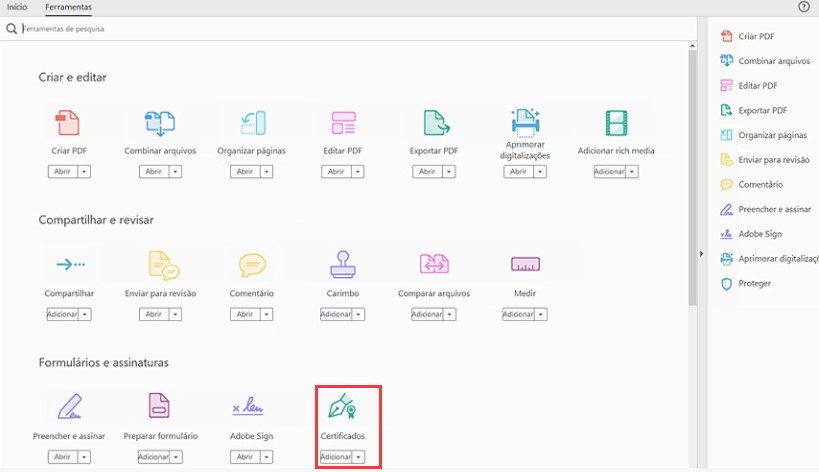Switch to the Início tab
The height and width of the screenshot is (472, 819).
pyautogui.click(x=17, y=7)
